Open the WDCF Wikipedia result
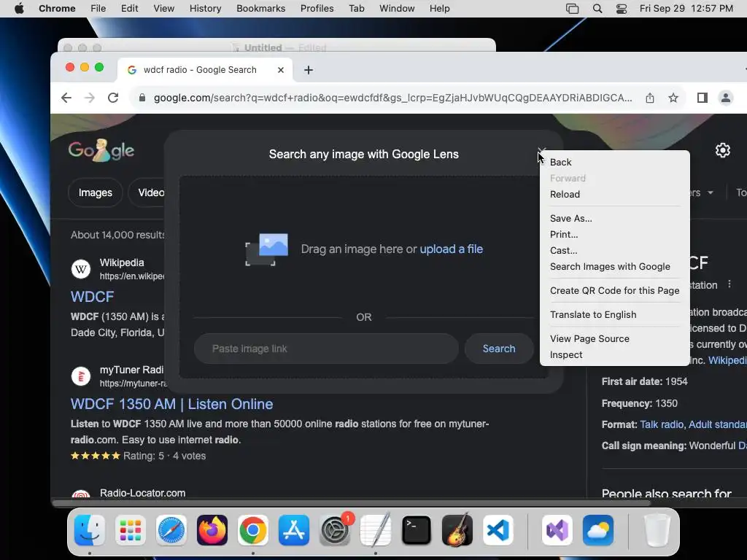The width and height of the screenshot is (747, 560). [x=93, y=297]
